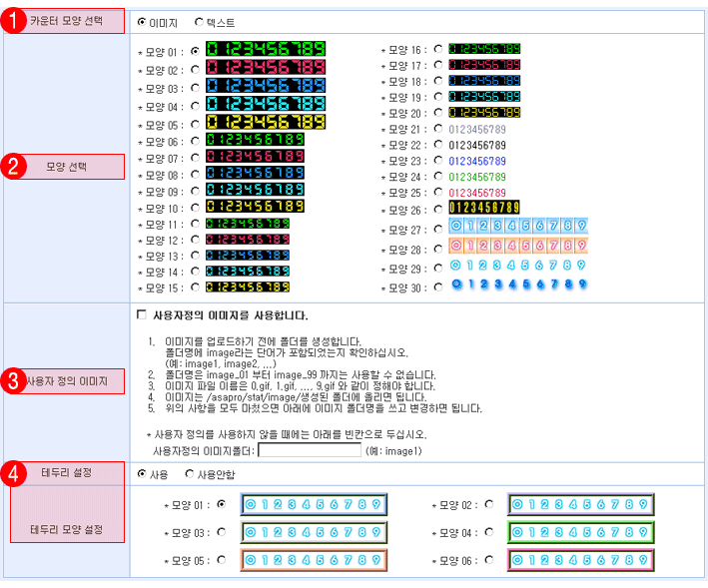The height and width of the screenshot is (588, 708).
Task: Select boxed blue counter style 모양 27
Action: tap(437, 231)
